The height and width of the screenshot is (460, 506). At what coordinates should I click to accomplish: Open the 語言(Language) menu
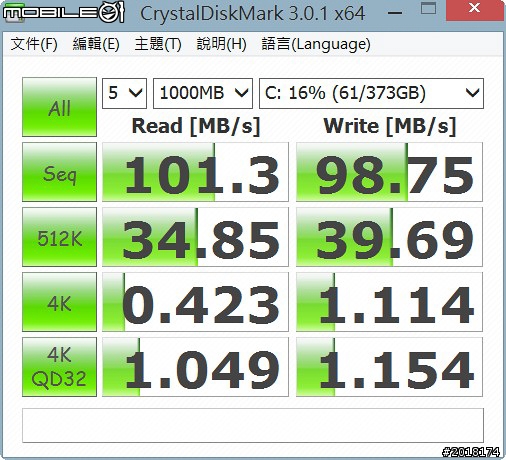(316, 44)
